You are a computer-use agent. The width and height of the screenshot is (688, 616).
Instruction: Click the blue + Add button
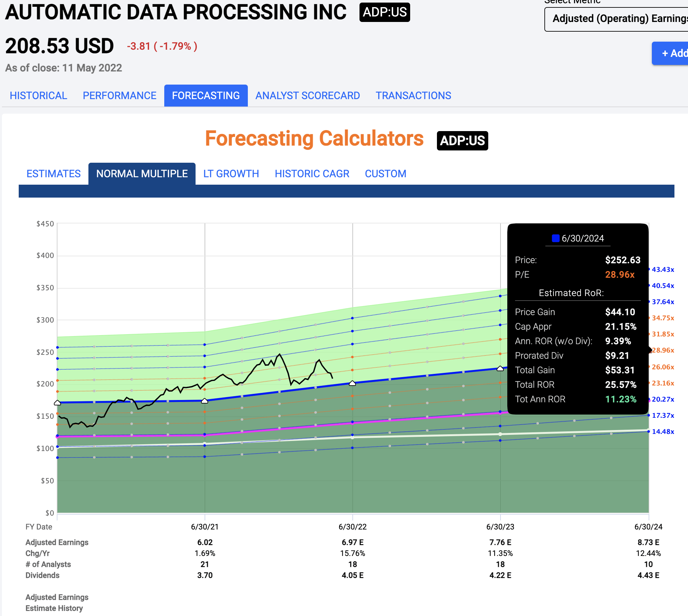[670, 53]
